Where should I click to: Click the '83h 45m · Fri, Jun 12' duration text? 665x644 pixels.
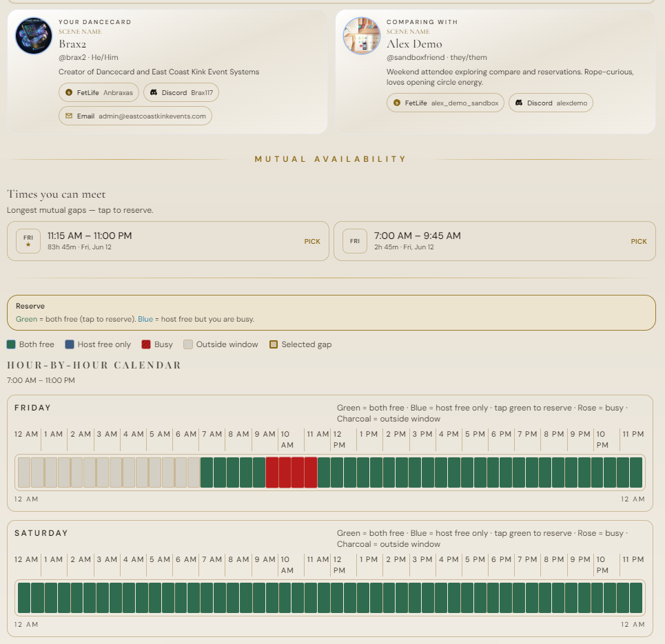point(79,247)
